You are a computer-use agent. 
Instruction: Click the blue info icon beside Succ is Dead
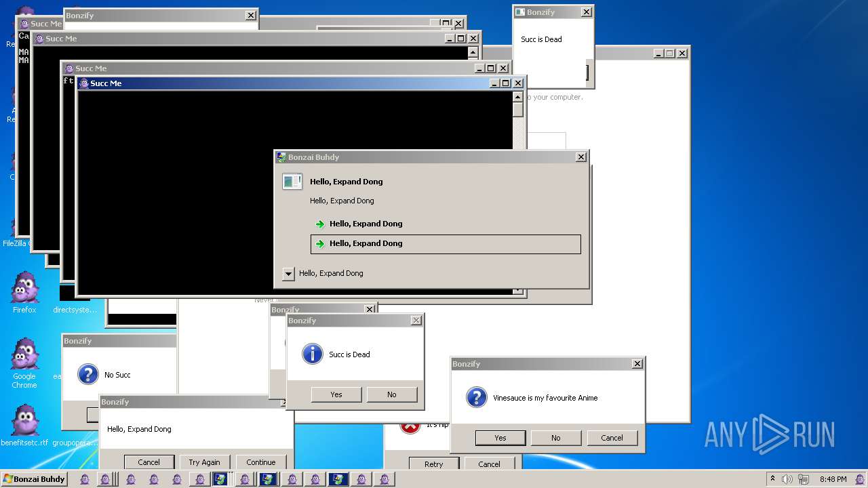click(312, 354)
